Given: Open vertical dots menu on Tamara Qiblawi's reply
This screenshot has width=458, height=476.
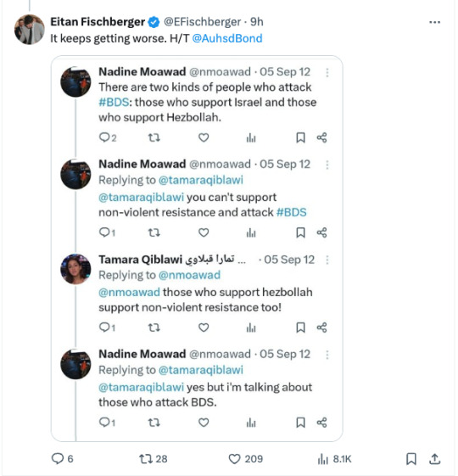Looking at the screenshot, I should [327, 260].
